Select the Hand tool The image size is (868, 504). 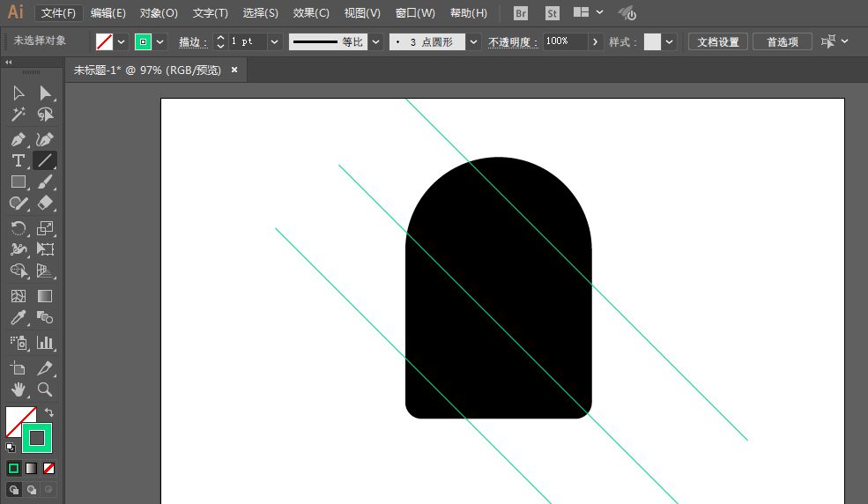[x=19, y=389]
